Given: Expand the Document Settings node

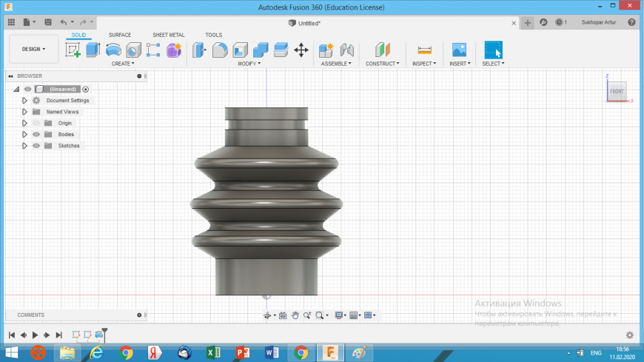Looking at the screenshot, I should click(24, 101).
